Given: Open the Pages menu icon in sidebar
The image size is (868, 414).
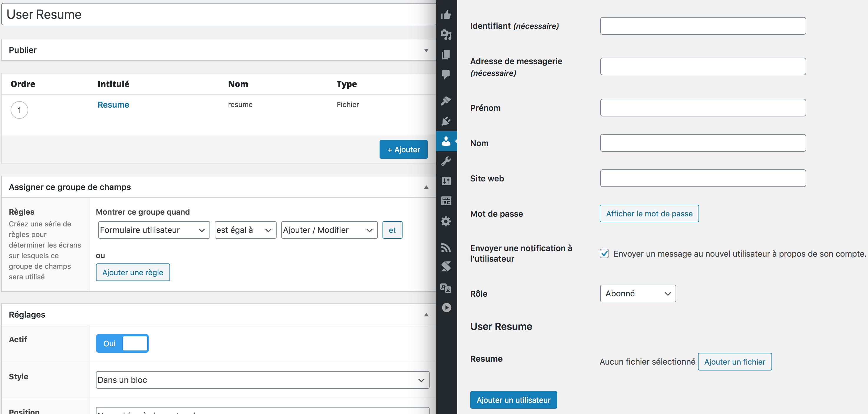Looking at the screenshot, I should click(x=446, y=55).
